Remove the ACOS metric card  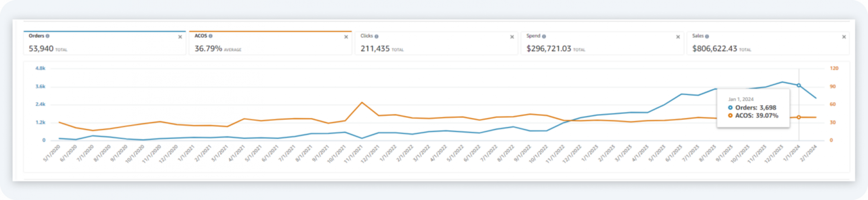click(346, 37)
